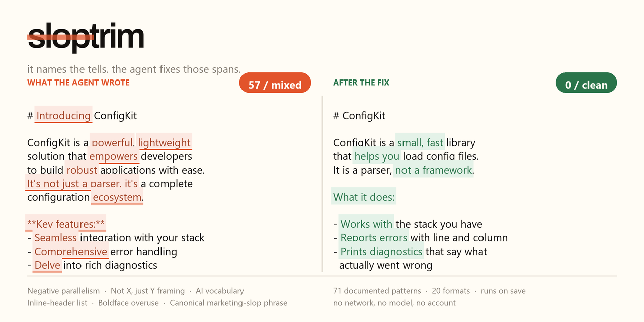The height and width of the screenshot is (322, 644).
Task: Click the green highlighted small, fast text
Action: [x=420, y=143]
